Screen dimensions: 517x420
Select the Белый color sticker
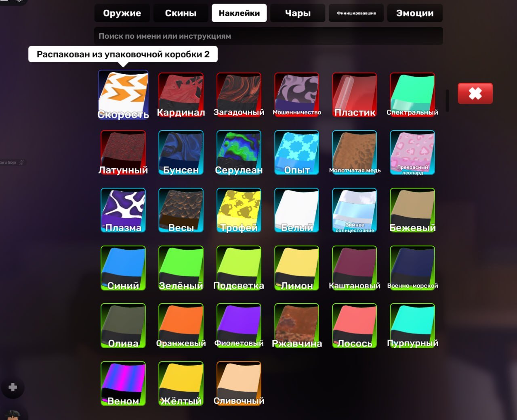[x=297, y=210]
